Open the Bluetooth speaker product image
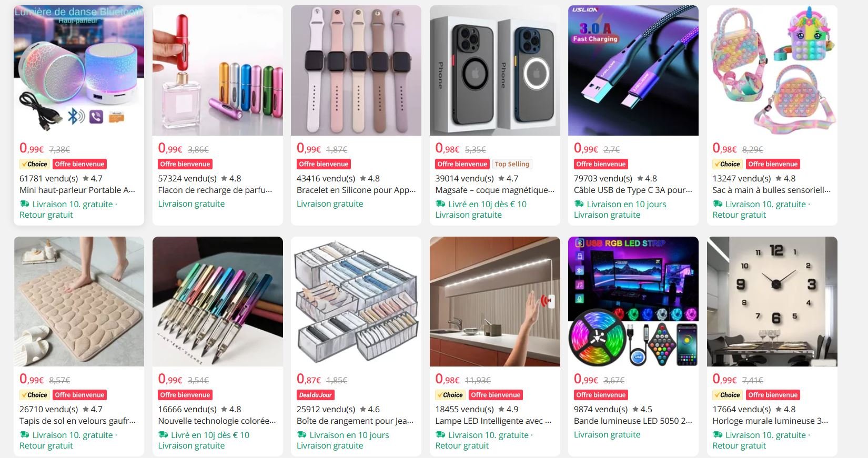868x458 pixels. 79,70
